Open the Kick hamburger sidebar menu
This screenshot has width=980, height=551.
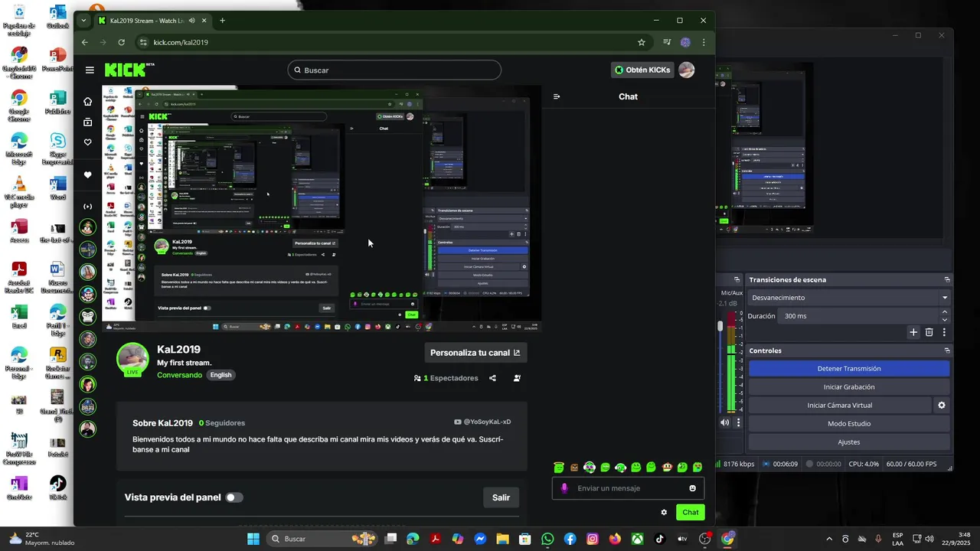pos(90,70)
